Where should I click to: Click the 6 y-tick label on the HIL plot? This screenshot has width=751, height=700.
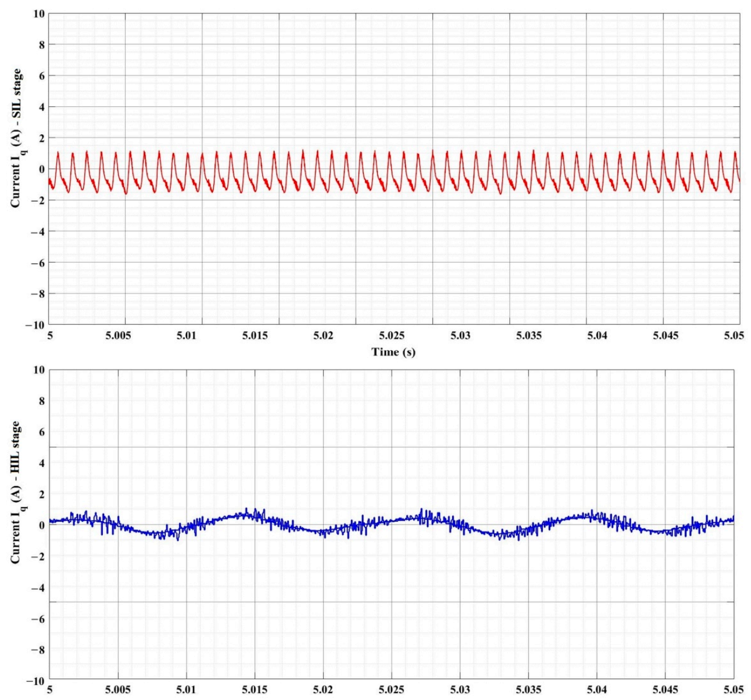40,432
